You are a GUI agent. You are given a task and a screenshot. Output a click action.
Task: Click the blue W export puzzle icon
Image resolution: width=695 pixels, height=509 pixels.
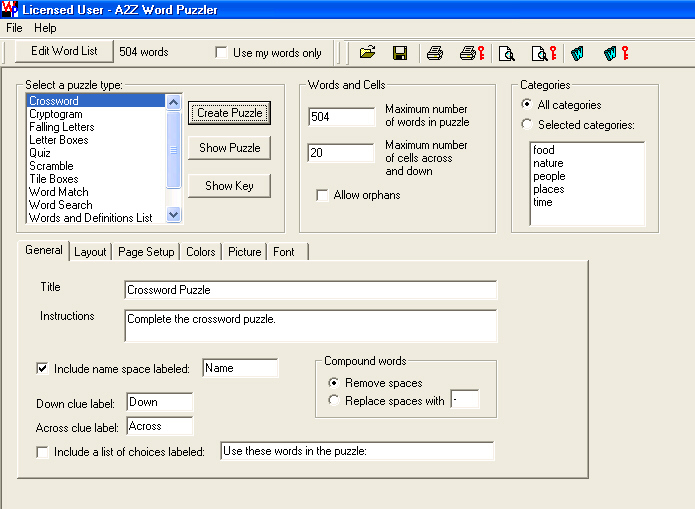[577, 53]
